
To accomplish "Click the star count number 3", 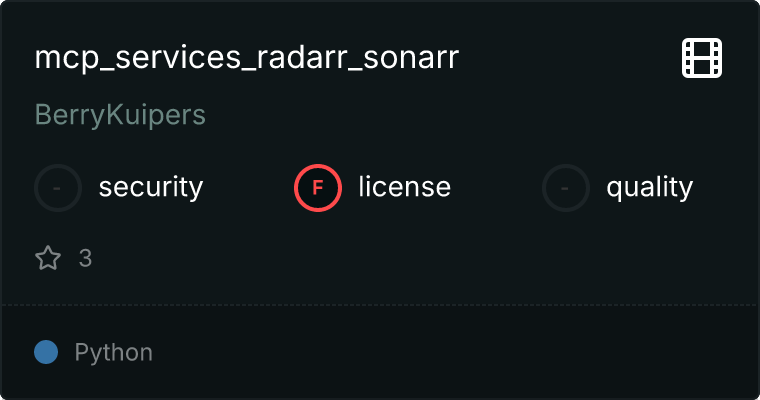I will 85,259.
